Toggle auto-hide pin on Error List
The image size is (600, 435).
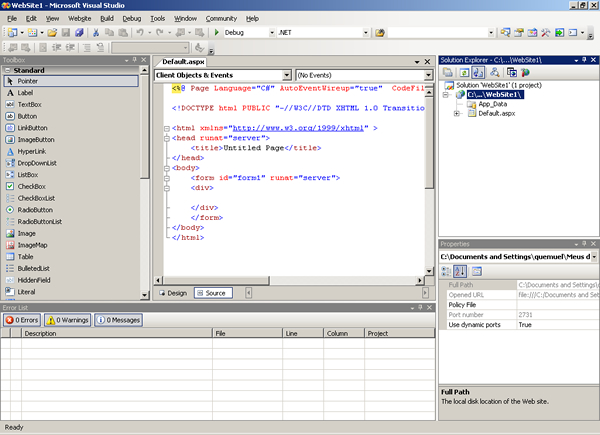[420, 307]
